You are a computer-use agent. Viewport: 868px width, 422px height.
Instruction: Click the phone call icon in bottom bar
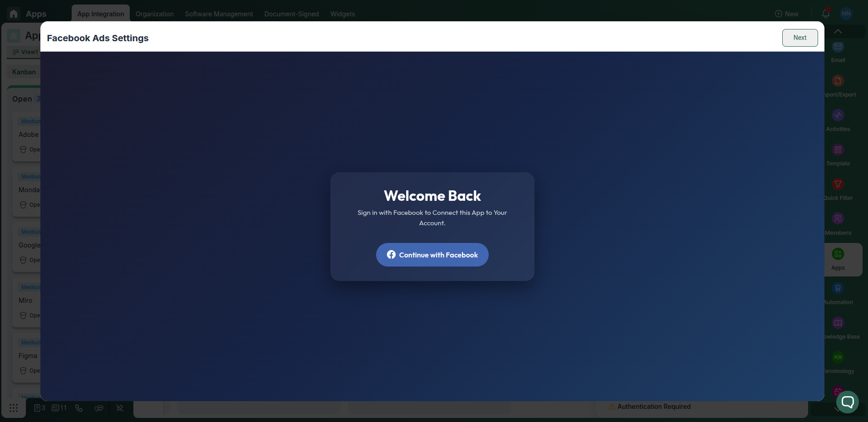click(79, 408)
